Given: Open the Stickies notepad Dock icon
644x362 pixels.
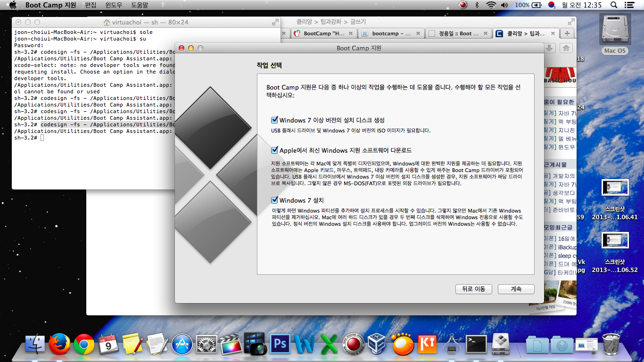Looking at the screenshot, I should 132,344.
